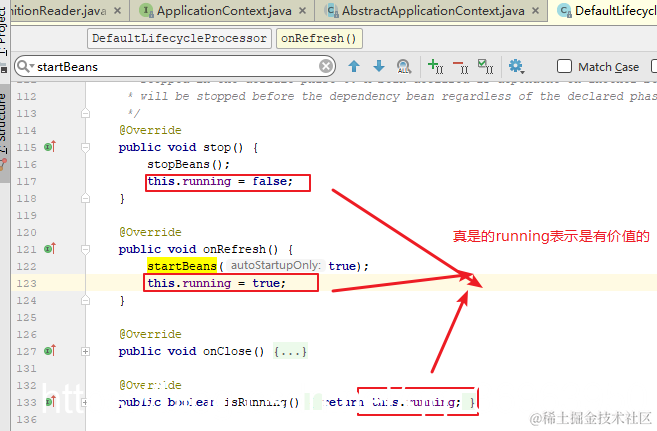This screenshot has height=431, width=657.
Task: Close the DefinitionReader.java tab
Action: [x=118, y=10]
